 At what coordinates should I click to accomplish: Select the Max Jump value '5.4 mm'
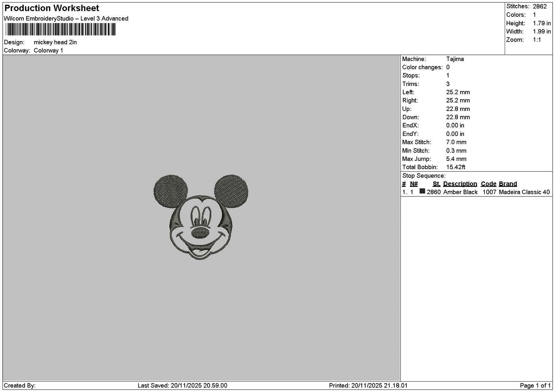pyautogui.click(x=456, y=159)
